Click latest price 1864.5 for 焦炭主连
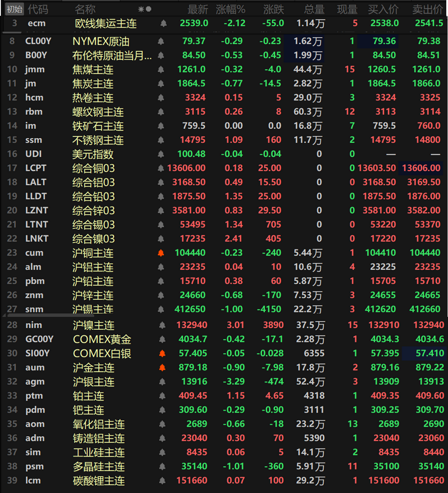This screenshot has width=448, height=493. coord(191,83)
